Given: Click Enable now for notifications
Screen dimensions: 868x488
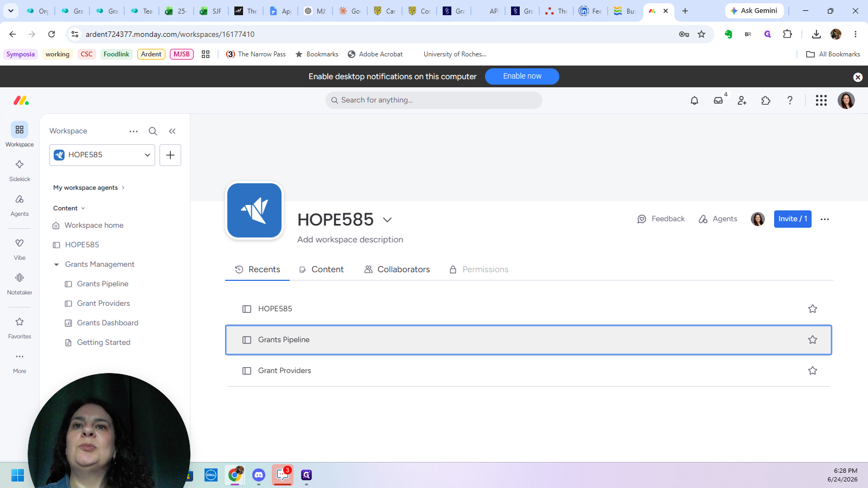Looking at the screenshot, I should point(522,76).
